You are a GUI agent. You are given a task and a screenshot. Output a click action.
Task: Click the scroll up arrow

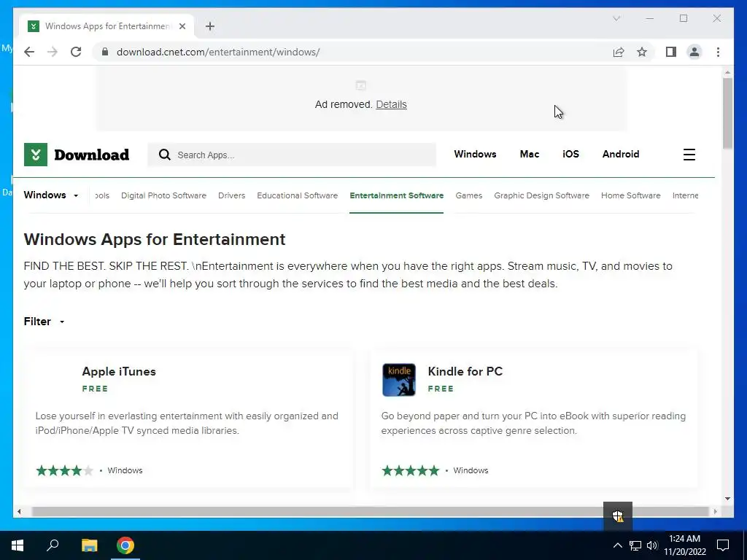727,72
